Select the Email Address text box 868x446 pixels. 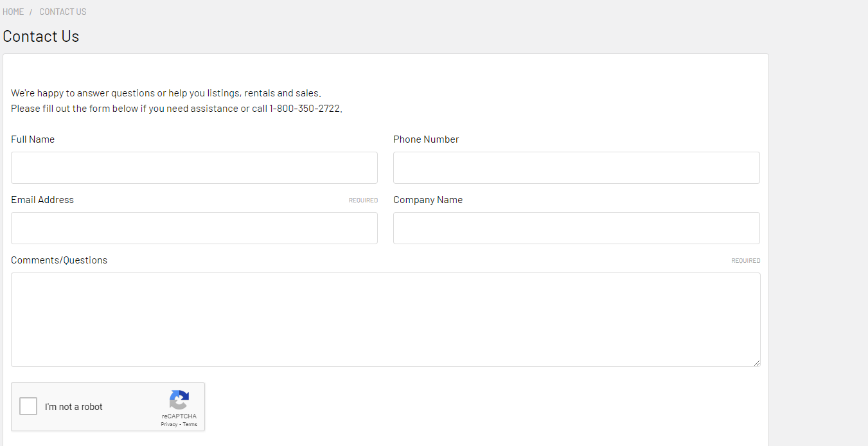coord(194,228)
